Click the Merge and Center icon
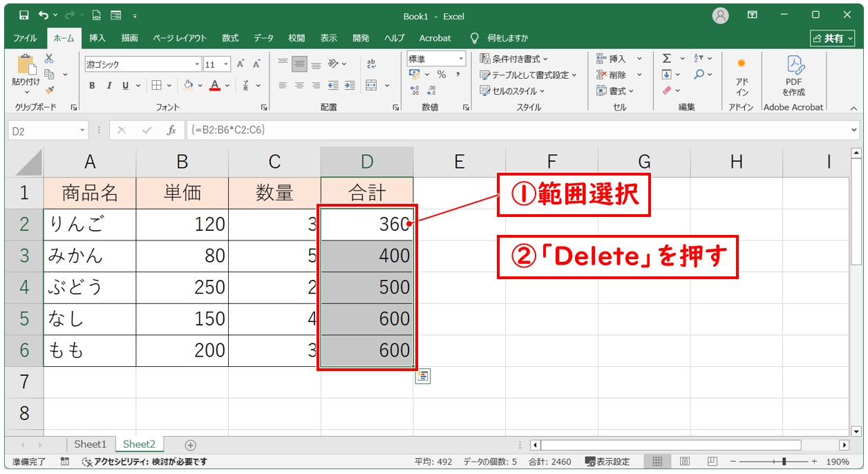The height and width of the screenshot is (474, 868). coord(371,86)
